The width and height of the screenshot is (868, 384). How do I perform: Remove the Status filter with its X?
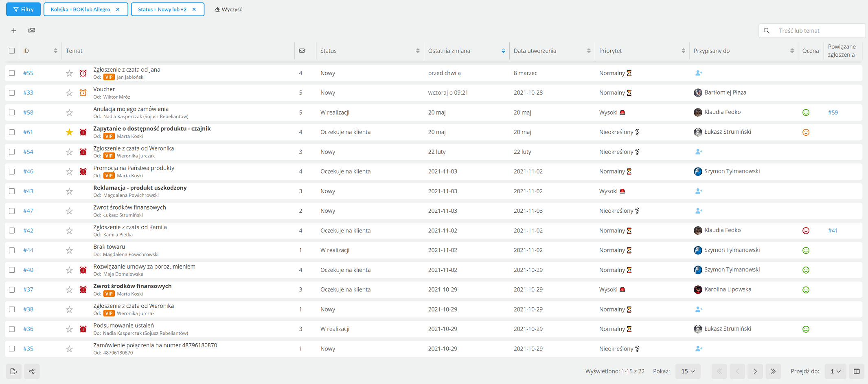(194, 9)
